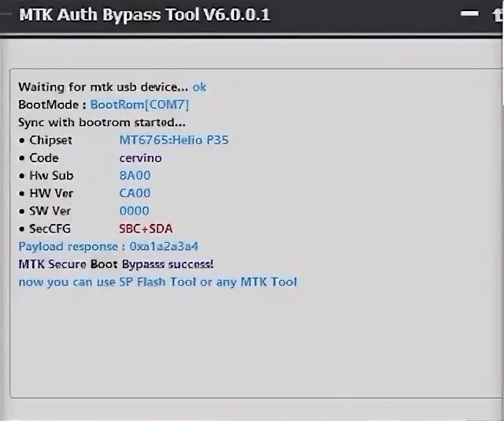
Task: Select the BootRom[COM7] value
Action: [139, 104]
